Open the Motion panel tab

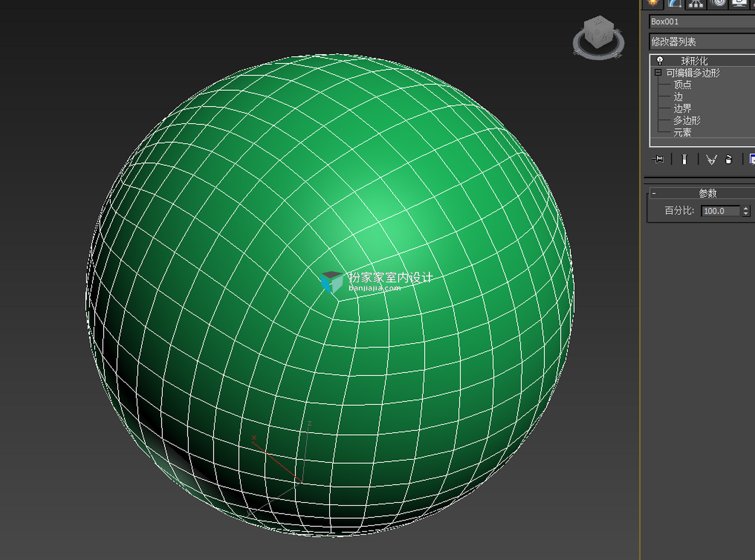click(x=718, y=4)
